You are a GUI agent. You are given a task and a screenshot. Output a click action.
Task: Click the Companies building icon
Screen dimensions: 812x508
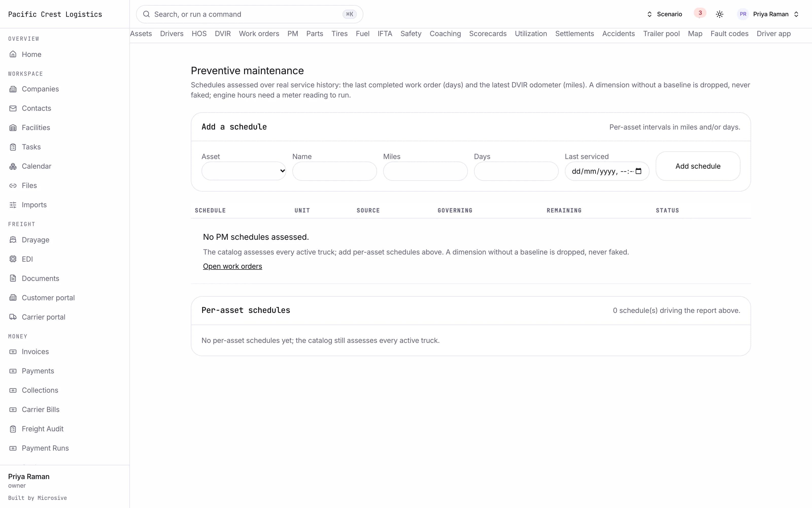pos(13,89)
